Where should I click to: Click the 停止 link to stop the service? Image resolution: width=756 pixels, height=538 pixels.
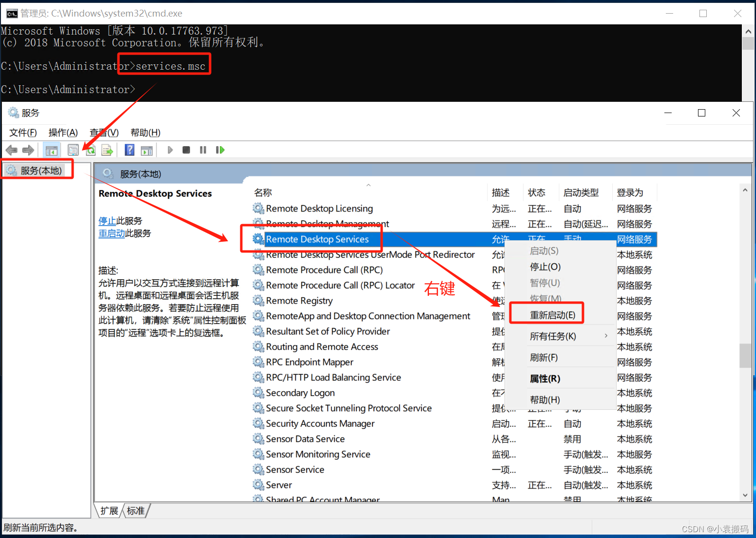107,221
